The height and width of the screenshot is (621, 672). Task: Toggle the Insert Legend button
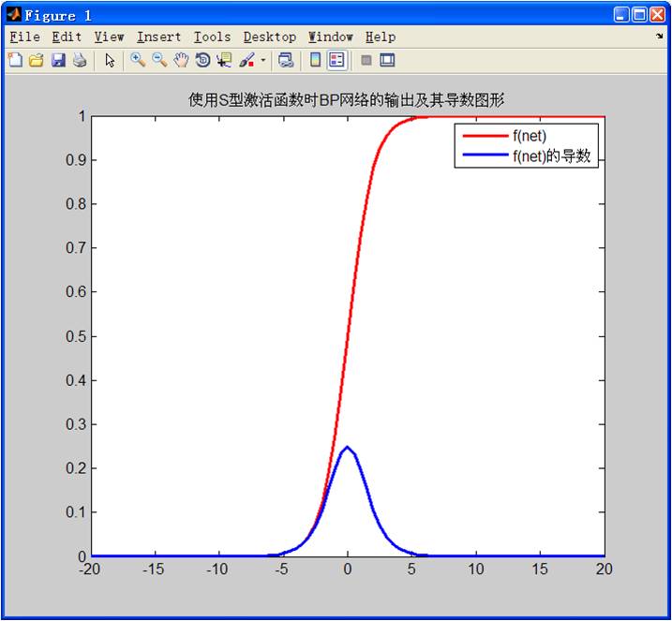(337, 60)
